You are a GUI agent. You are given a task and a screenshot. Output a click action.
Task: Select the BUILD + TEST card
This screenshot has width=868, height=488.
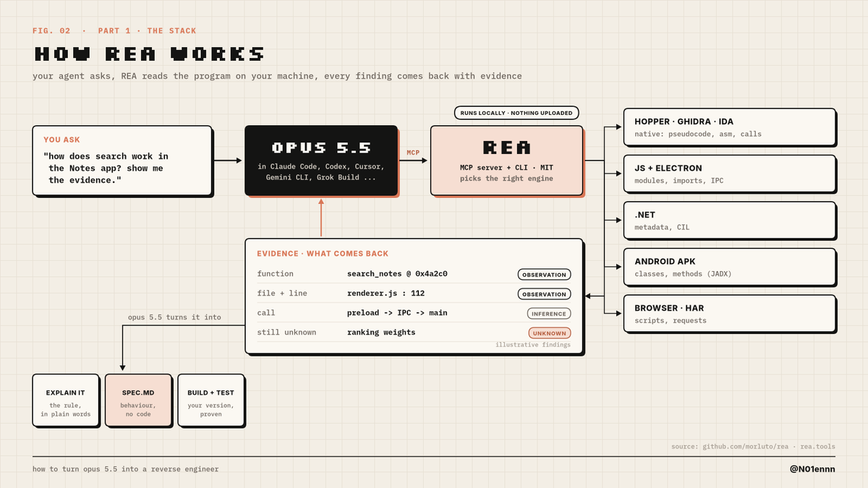click(x=210, y=400)
